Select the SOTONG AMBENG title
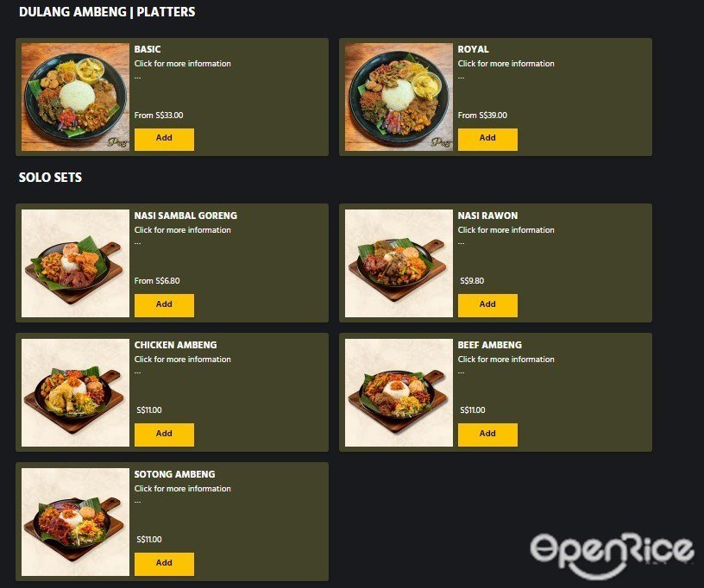This screenshot has height=588, width=704. click(x=174, y=474)
